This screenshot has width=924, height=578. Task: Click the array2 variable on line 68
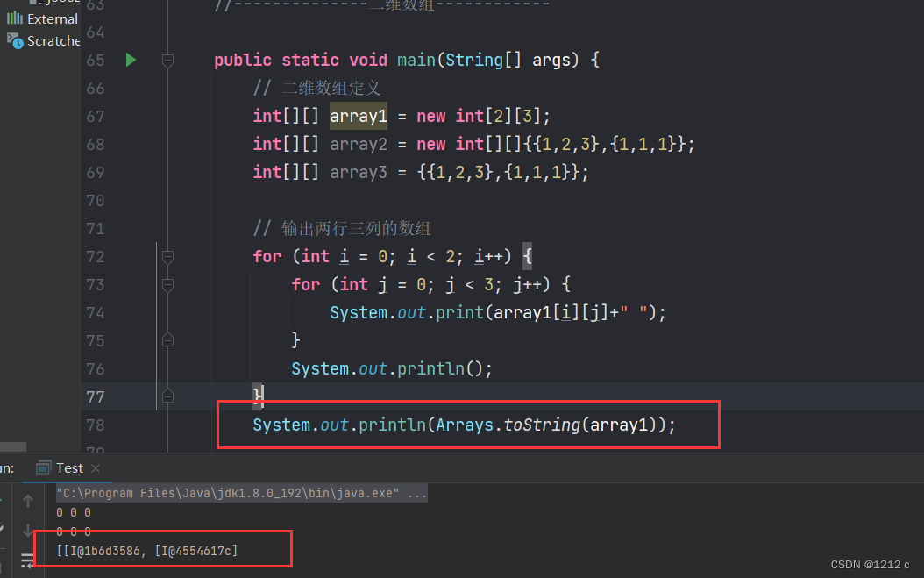pos(359,144)
